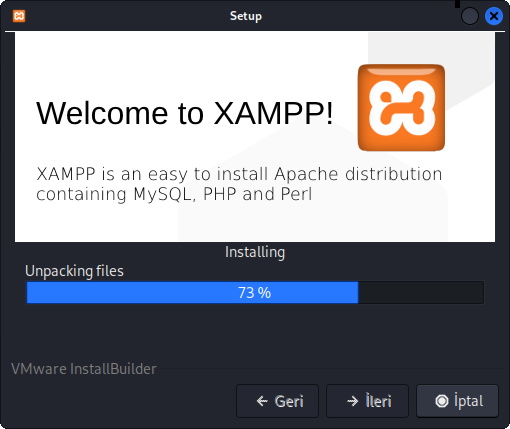Click the VMware InstallBuilder text
Viewport: 510px width, 429px height.
(x=84, y=369)
